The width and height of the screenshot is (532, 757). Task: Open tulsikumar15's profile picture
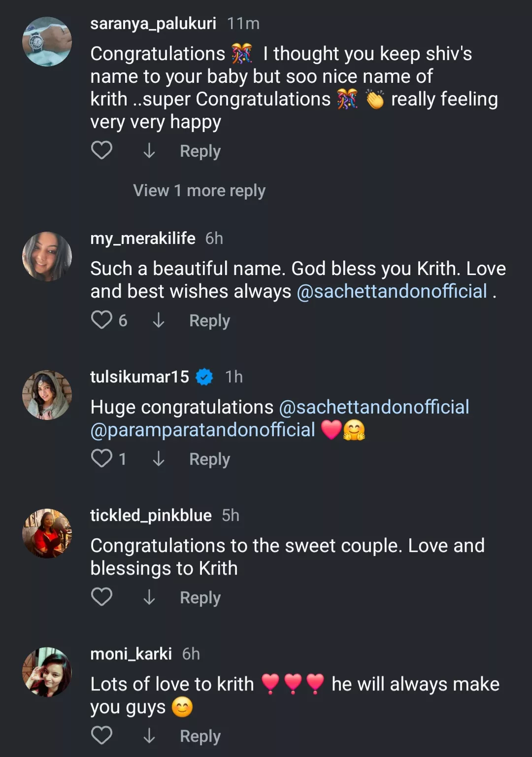pyautogui.click(x=47, y=395)
